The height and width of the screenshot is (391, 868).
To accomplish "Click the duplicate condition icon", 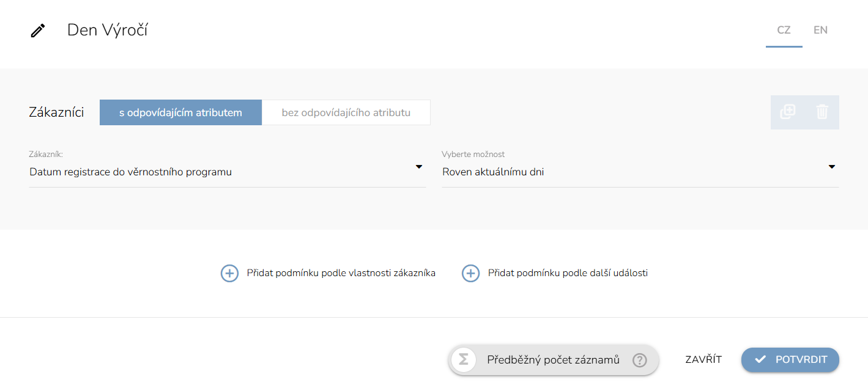I will [x=788, y=112].
